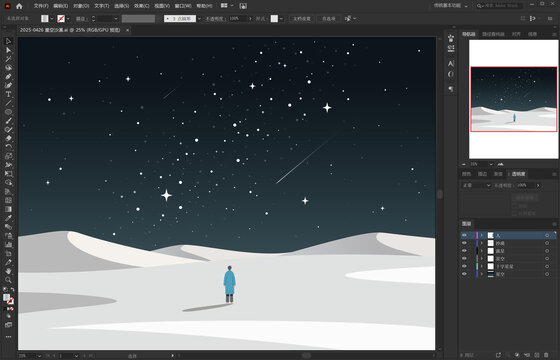Select the Zoom magnifier tool
Image resolution: width=560 pixels, height=360 pixels.
click(x=8, y=280)
